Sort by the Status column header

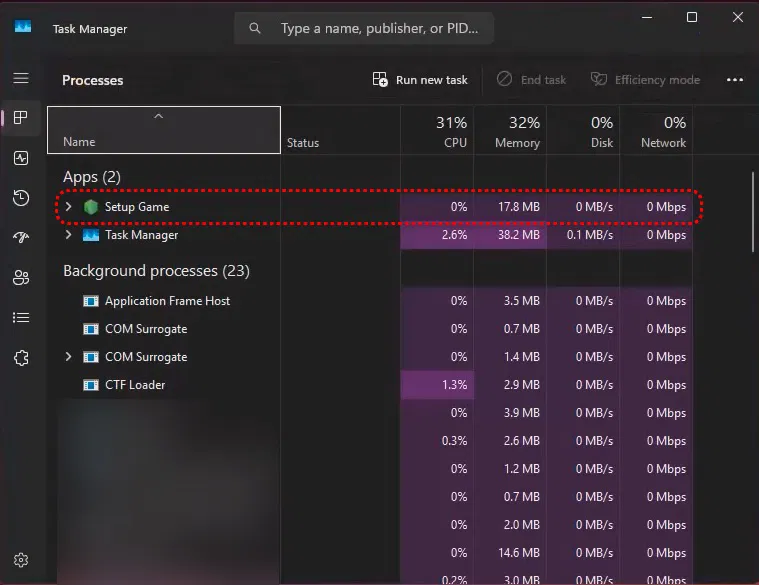point(340,130)
